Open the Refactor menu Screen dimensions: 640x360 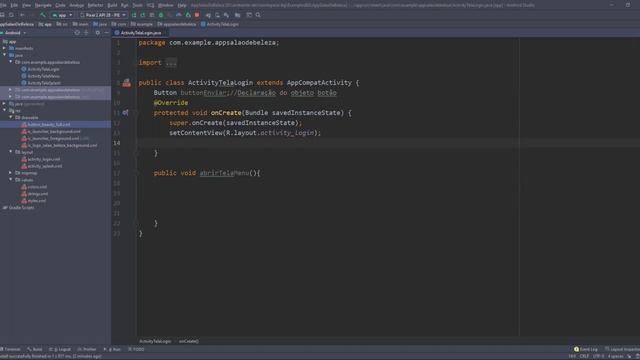[96, 5]
